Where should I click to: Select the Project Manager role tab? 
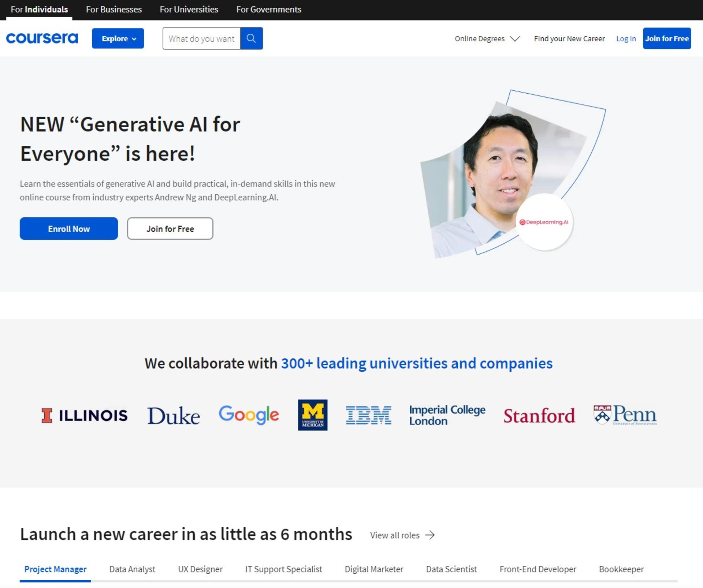click(55, 569)
